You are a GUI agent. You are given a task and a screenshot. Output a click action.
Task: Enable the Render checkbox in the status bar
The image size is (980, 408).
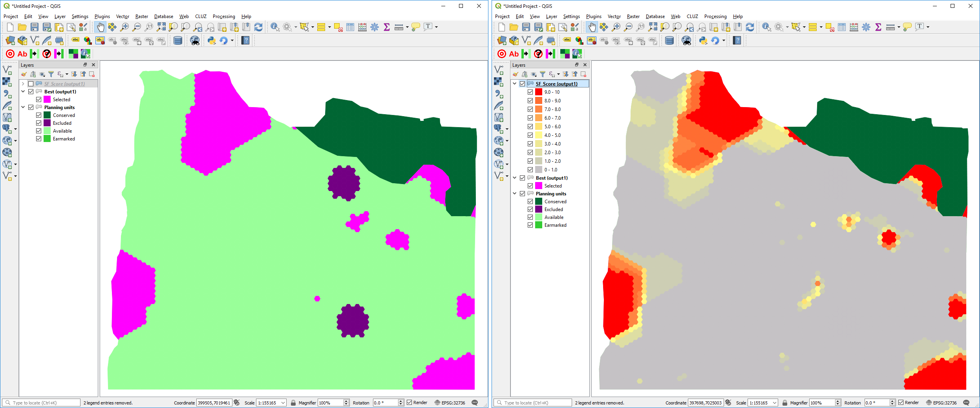pos(409,403)
